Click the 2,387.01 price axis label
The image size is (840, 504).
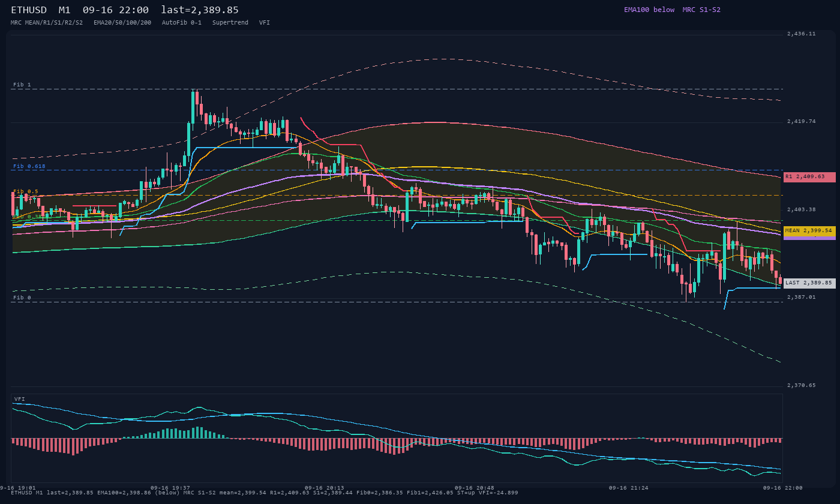(802, 297)
